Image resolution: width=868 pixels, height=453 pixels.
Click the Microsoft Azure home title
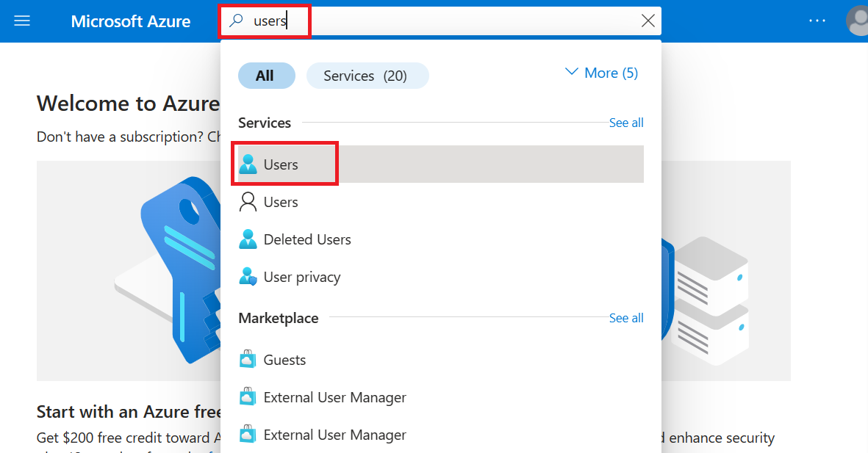click(131, 21)
